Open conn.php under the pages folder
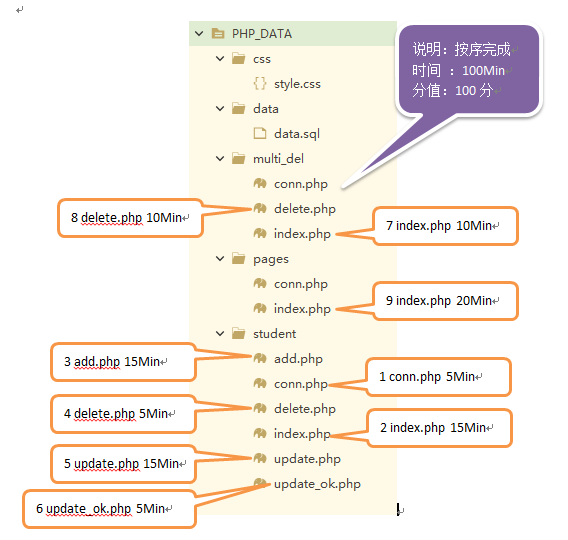 (301, 284)
